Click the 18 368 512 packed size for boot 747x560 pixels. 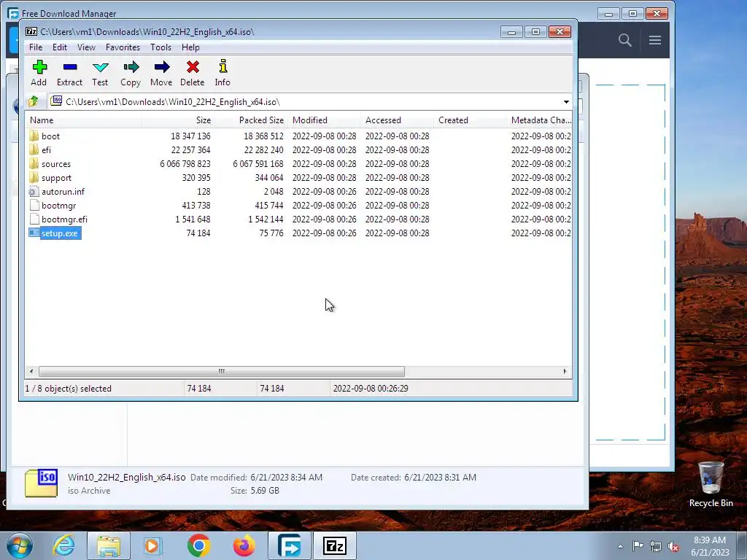coord(263,136)
